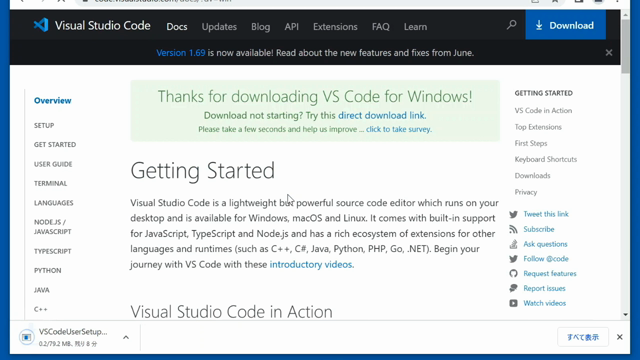
Task: Click the direct download link
Action: tap(382, 116)
